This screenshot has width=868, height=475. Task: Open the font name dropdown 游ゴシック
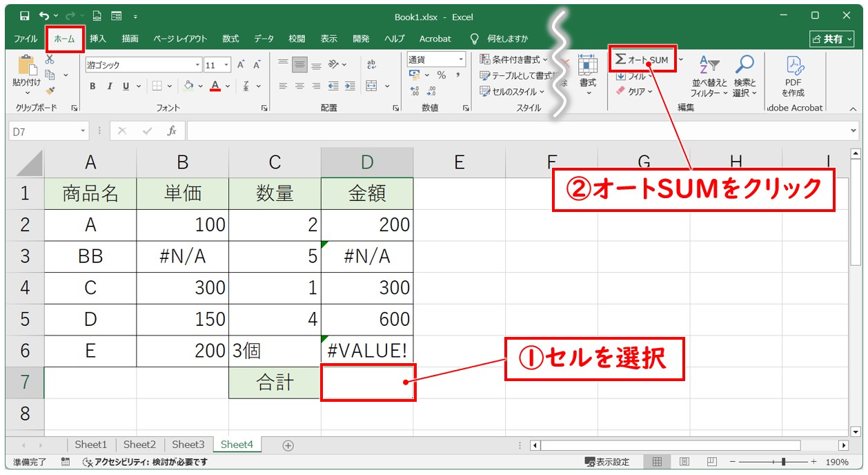[198, 65]
